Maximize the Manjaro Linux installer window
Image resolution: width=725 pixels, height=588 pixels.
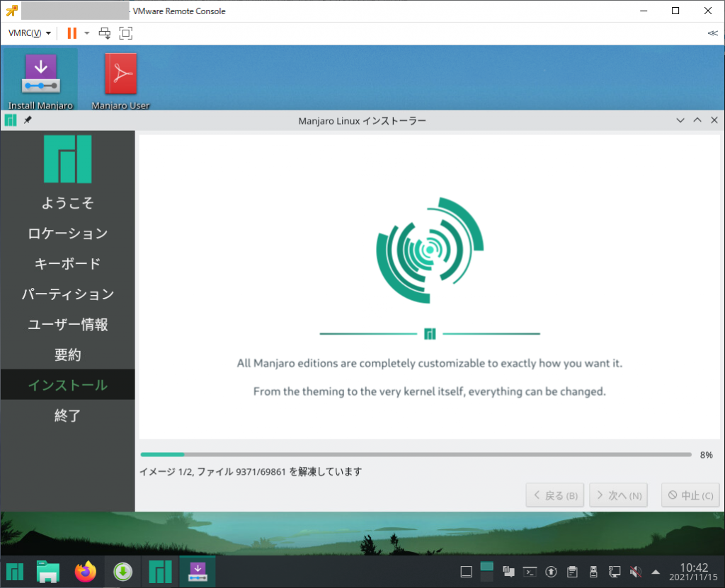697,120
